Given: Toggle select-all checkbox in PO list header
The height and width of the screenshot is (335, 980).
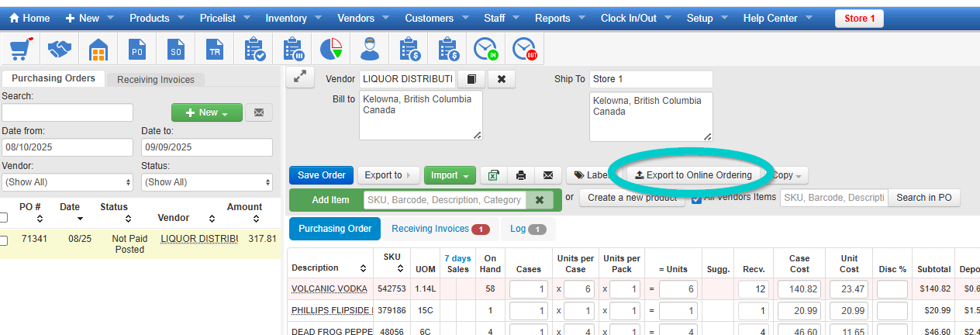Looking at the screenshot, I should tap(4, 218).
